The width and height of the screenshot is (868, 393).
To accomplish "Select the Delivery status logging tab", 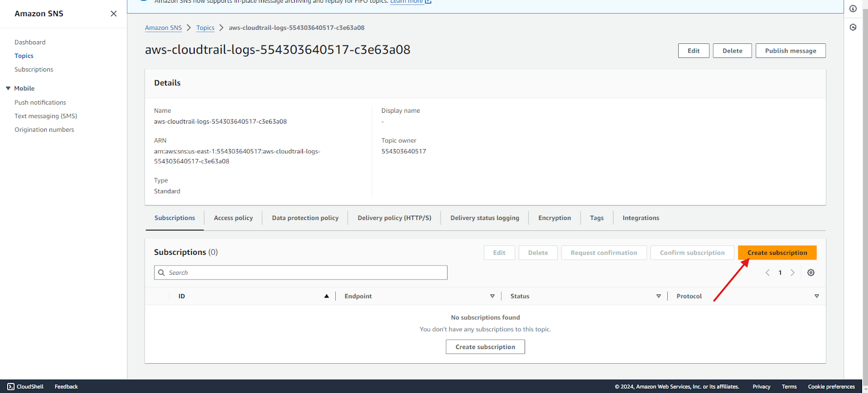I will point(484,218).
